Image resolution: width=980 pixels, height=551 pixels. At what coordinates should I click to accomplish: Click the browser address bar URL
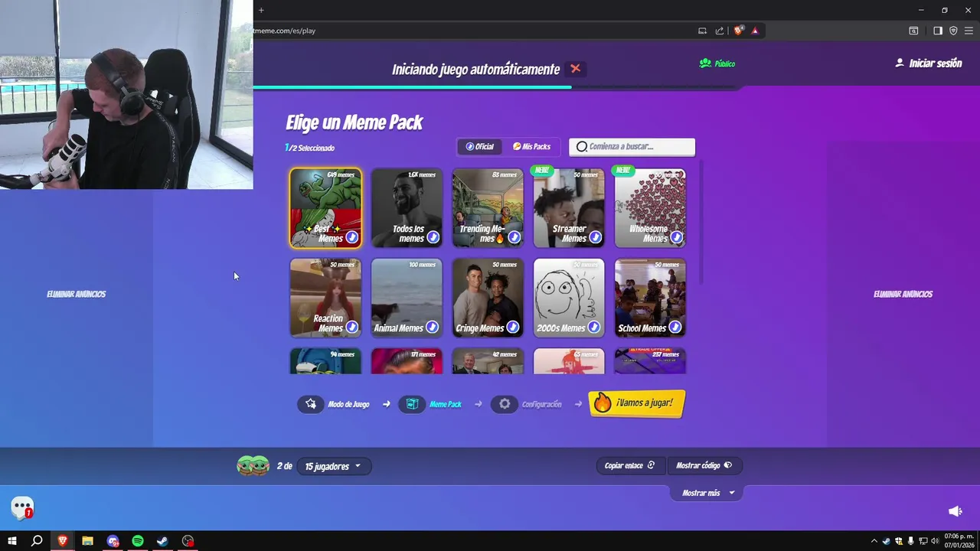pos(285,31)
